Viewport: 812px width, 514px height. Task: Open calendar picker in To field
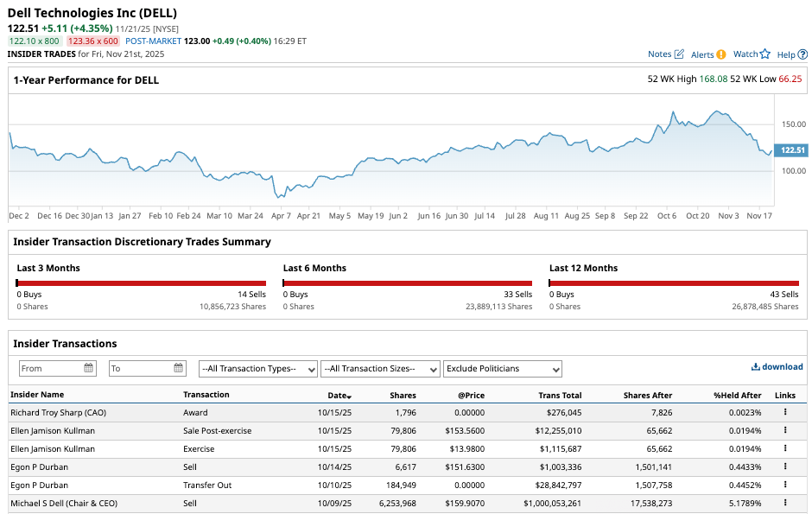click(179, 368)
